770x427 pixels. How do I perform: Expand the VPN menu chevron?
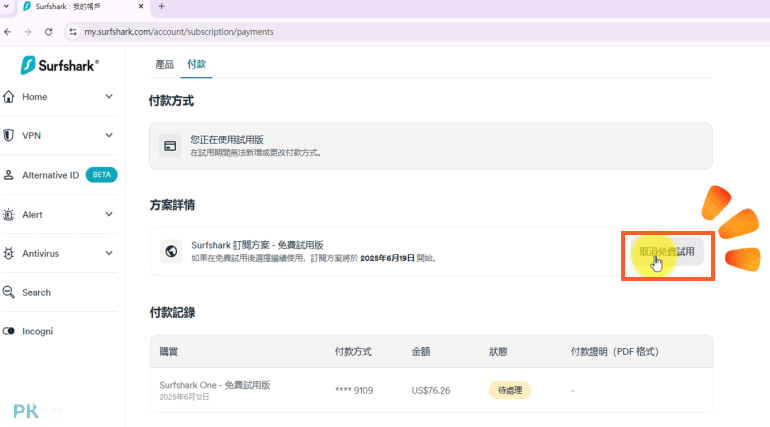coord(109,135)
